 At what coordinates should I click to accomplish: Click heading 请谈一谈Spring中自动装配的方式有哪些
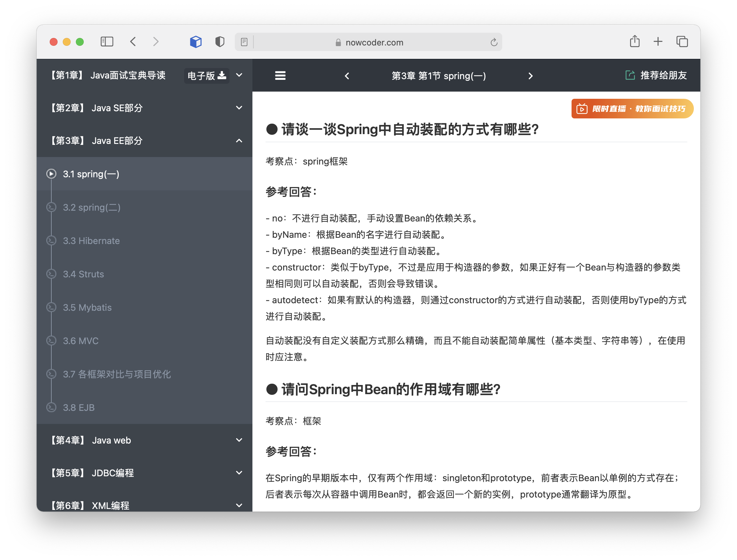point(403,129)
